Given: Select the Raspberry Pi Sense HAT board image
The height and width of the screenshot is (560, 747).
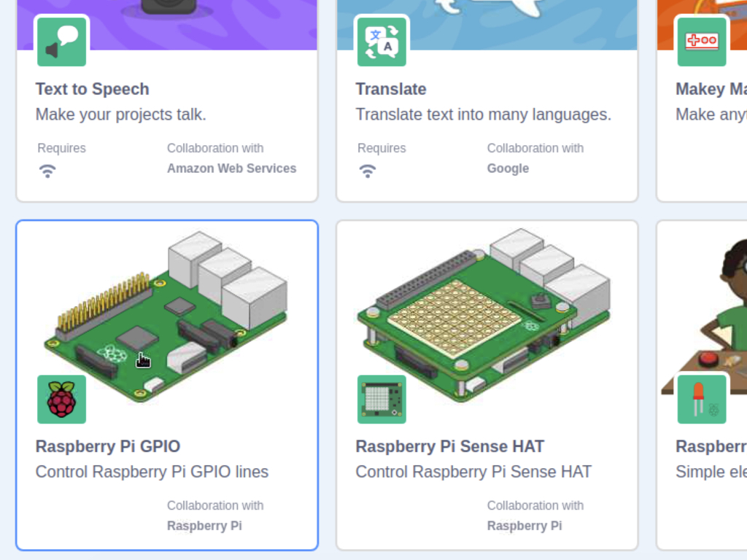Looking at the screenshot, I should (484, 315).
